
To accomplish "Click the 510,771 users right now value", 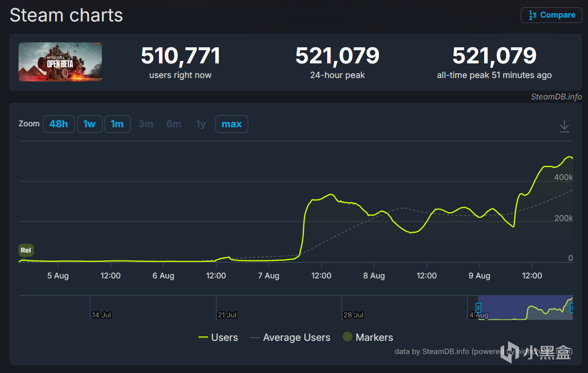I will (180, 56).
